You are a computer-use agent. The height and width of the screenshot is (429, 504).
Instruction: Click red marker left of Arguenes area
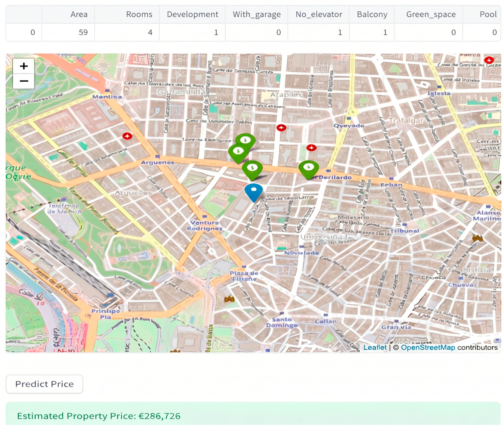[x=127, y=136]
